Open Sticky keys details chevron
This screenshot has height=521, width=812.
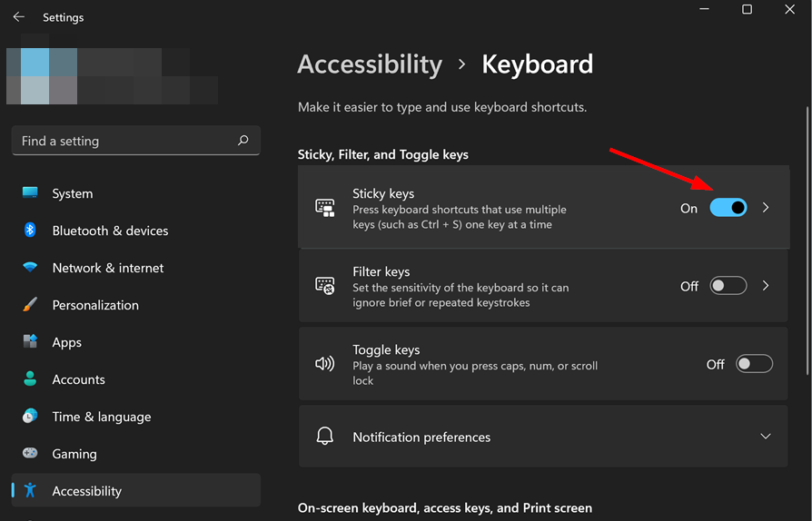766,208
